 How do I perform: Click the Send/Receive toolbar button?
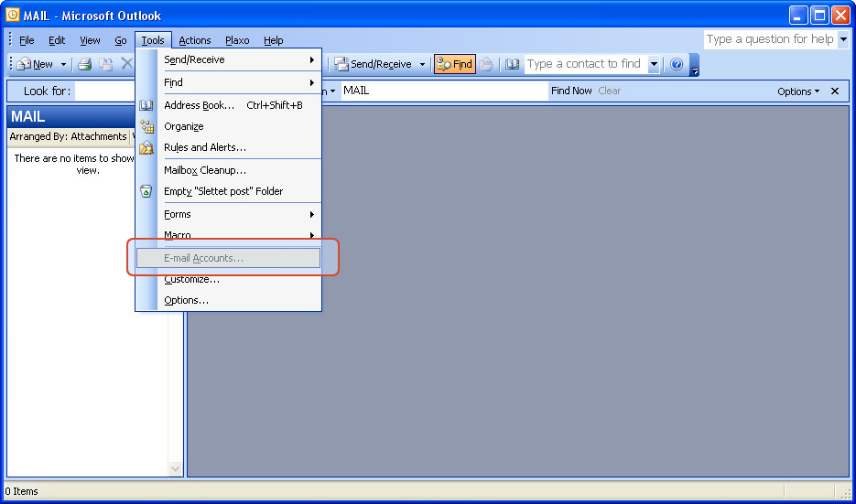[374, 64]
